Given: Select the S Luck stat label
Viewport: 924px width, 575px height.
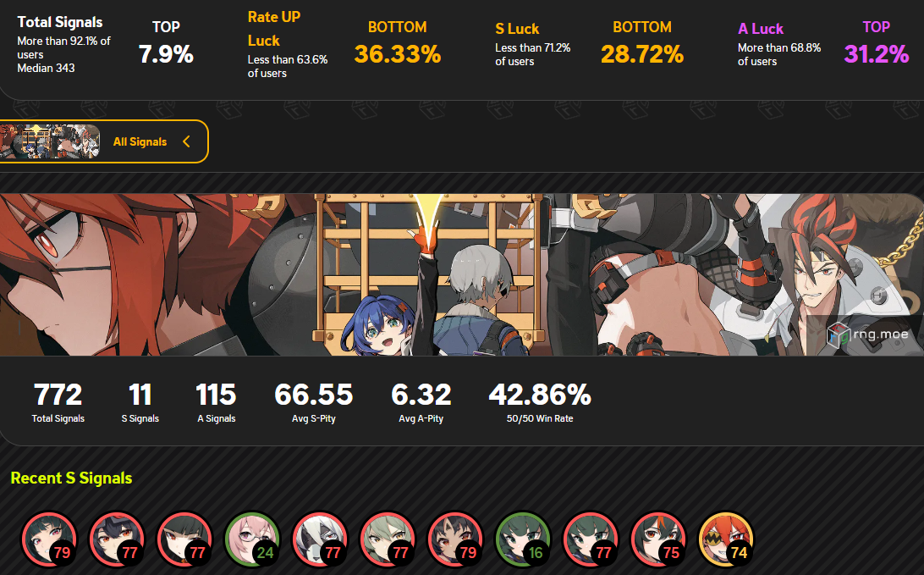Looking at the screenshot, I should click(x=517, y=28).
